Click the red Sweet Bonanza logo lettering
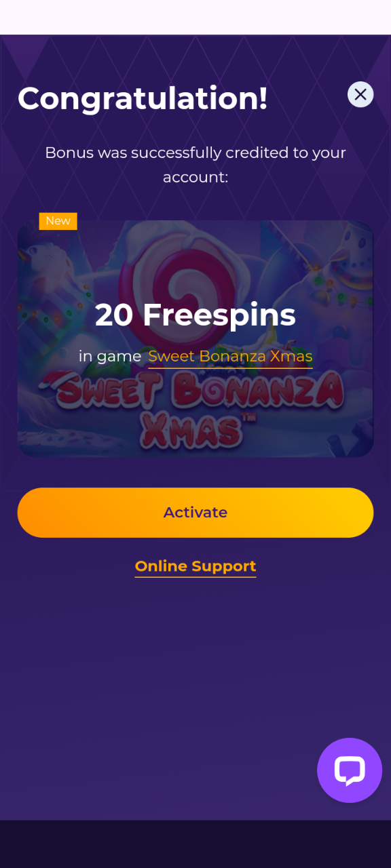 (195, 393)
